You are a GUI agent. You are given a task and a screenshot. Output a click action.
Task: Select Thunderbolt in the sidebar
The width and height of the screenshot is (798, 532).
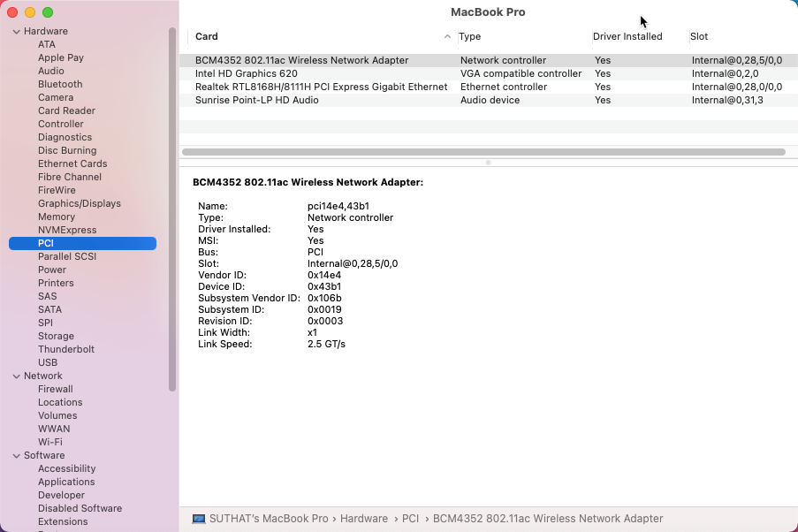pos(66,349)
